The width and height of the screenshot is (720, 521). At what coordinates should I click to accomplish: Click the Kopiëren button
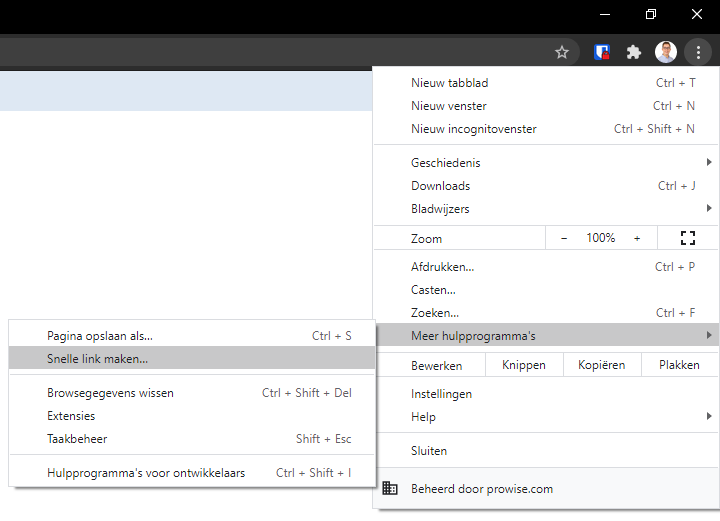[x=601, y=365]
